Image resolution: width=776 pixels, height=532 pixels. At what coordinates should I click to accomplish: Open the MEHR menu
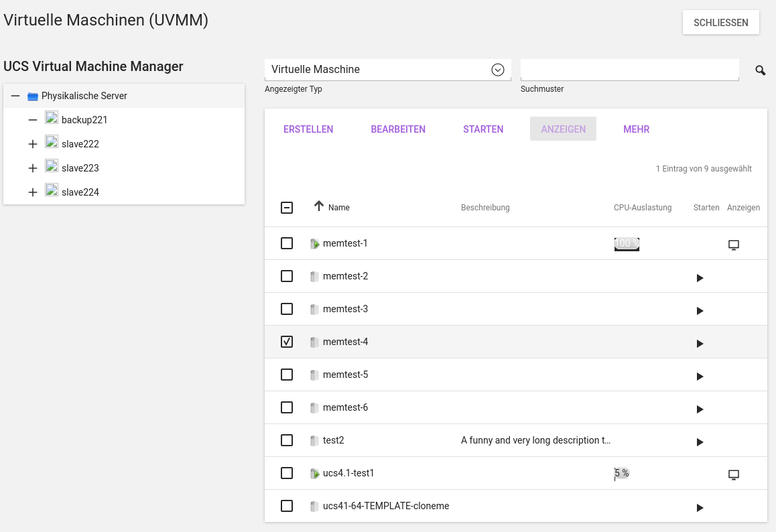[x=636, y=129]
